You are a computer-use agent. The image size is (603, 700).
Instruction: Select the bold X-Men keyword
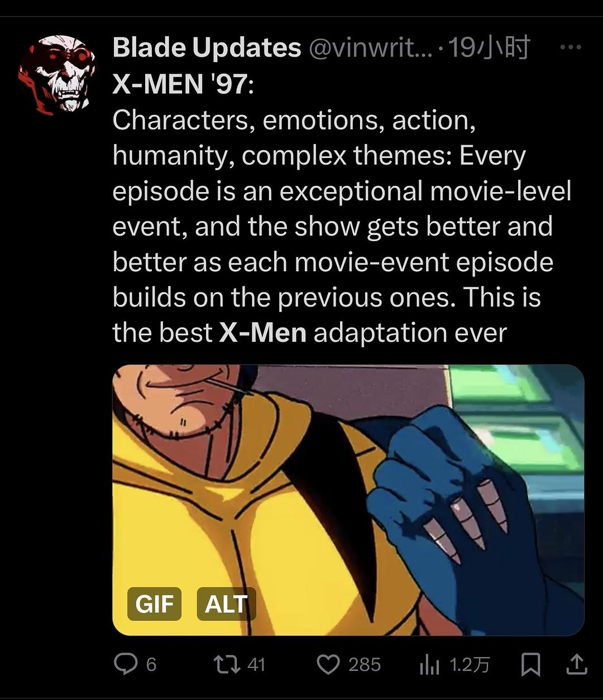pos(263,333)
